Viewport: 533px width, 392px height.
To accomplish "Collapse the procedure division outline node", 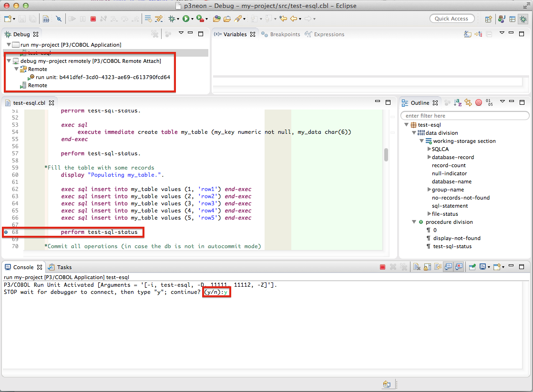I will click(414, 222).
